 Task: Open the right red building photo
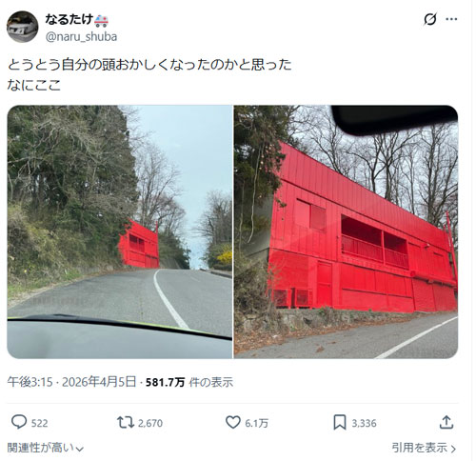[346, 231]
